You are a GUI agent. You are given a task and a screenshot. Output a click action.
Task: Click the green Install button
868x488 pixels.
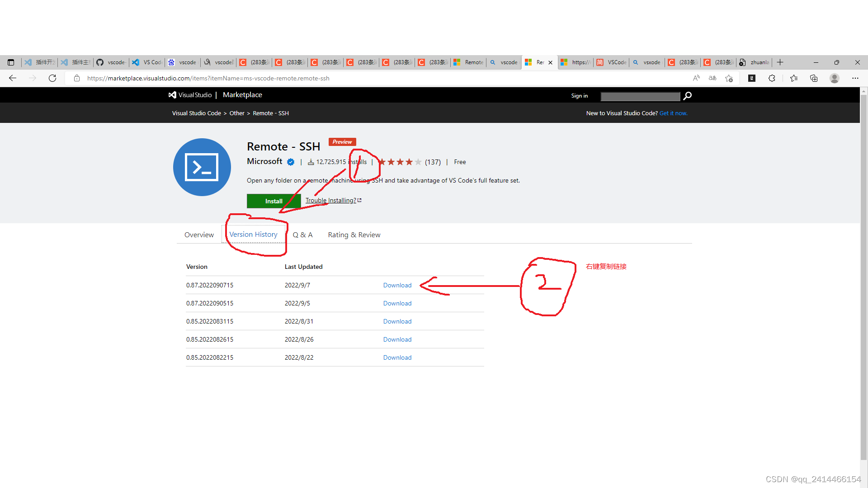(x=274, y=201)
